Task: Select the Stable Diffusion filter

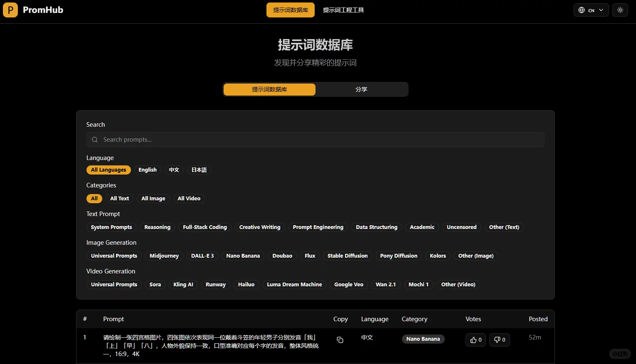Action: tap(347, 256)
